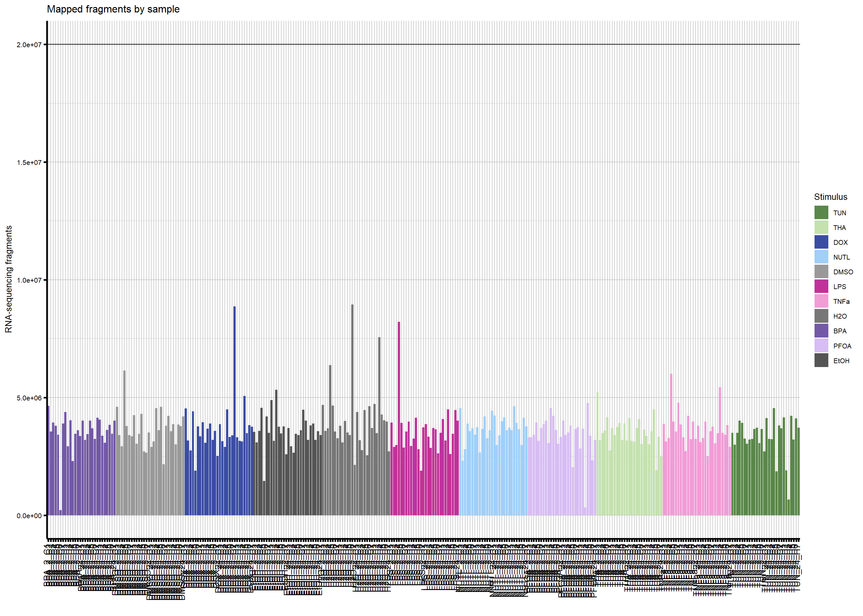This screenshot has height=616, width=863.
Task: Click the THA light green legend swatch
Action: tap(821, 227)
